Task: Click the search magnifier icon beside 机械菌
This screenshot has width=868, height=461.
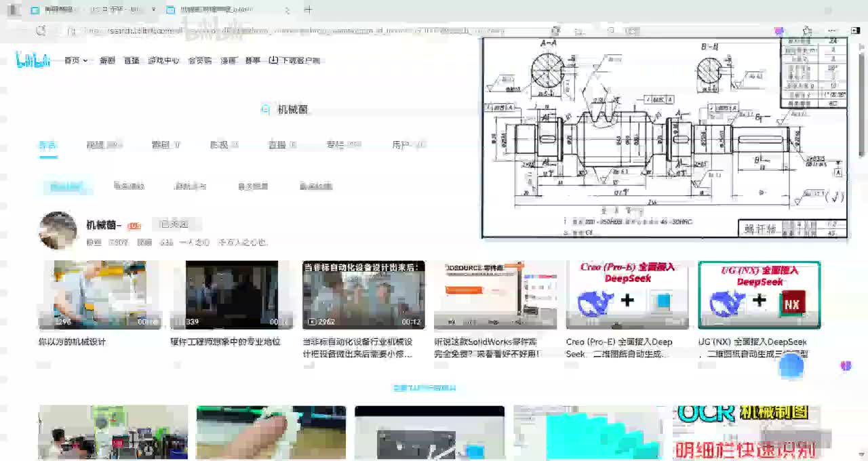Action: coord(266,109)
